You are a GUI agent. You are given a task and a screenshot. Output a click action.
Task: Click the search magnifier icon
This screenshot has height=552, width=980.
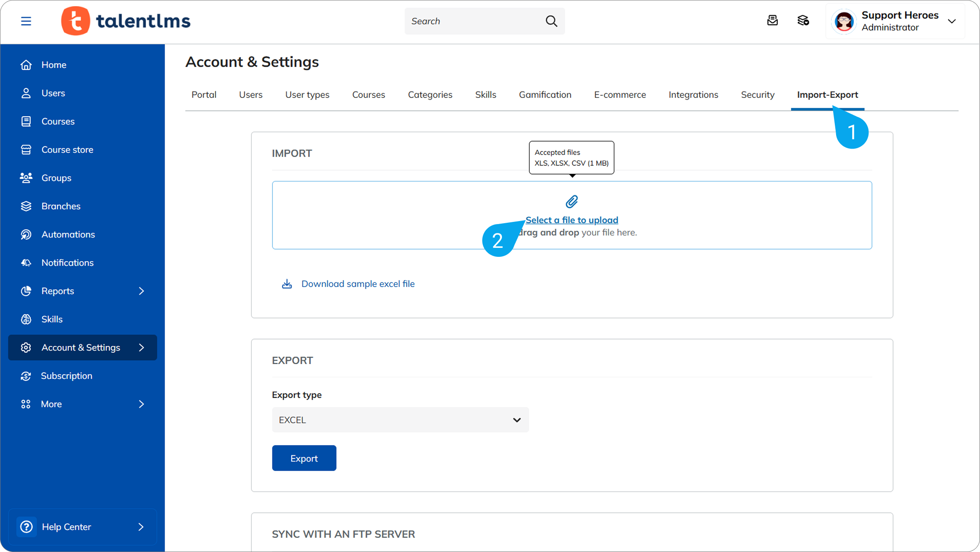click(x=551, y=21)
